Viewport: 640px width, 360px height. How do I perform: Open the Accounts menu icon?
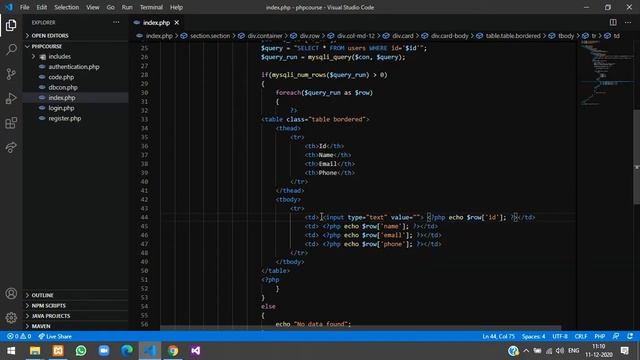11,293
